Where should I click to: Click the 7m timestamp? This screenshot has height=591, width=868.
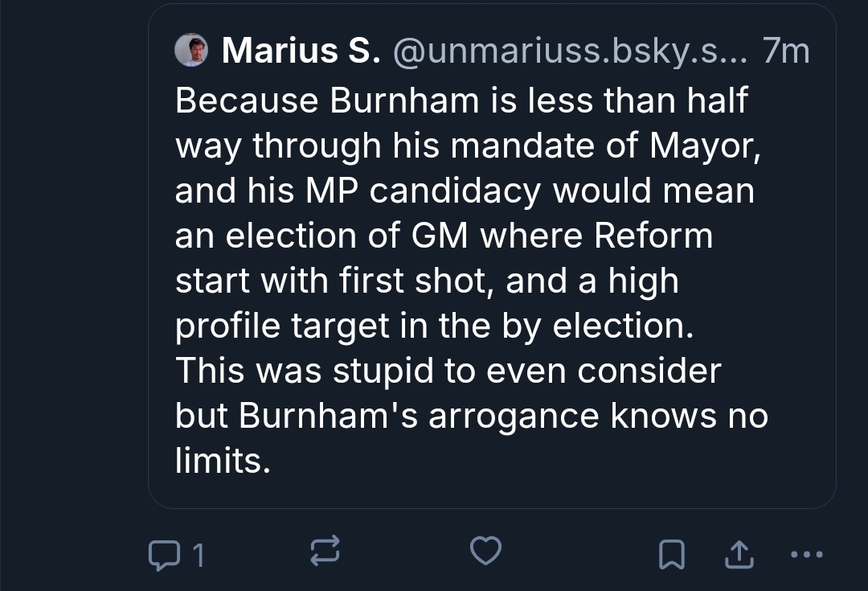(x=785, y=51)
